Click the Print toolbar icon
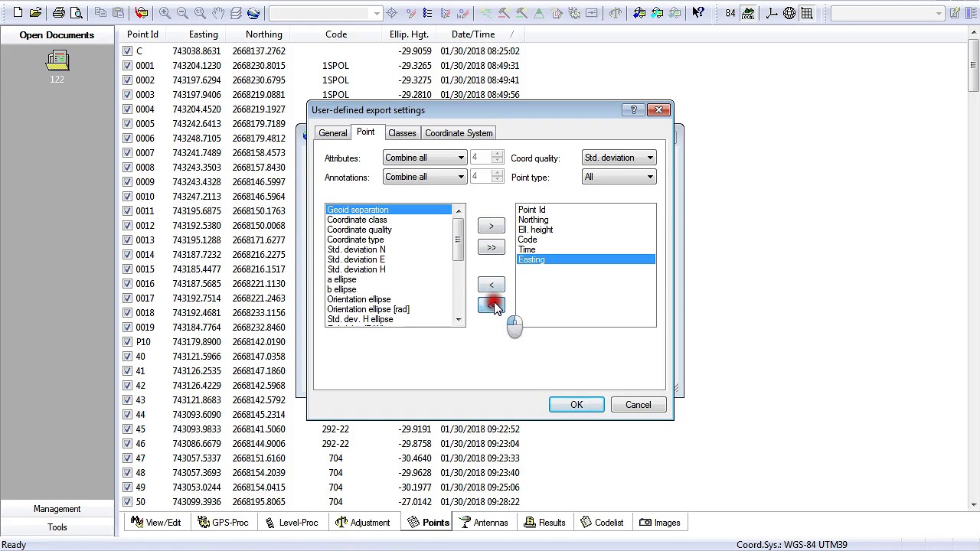 coord(59,13)
